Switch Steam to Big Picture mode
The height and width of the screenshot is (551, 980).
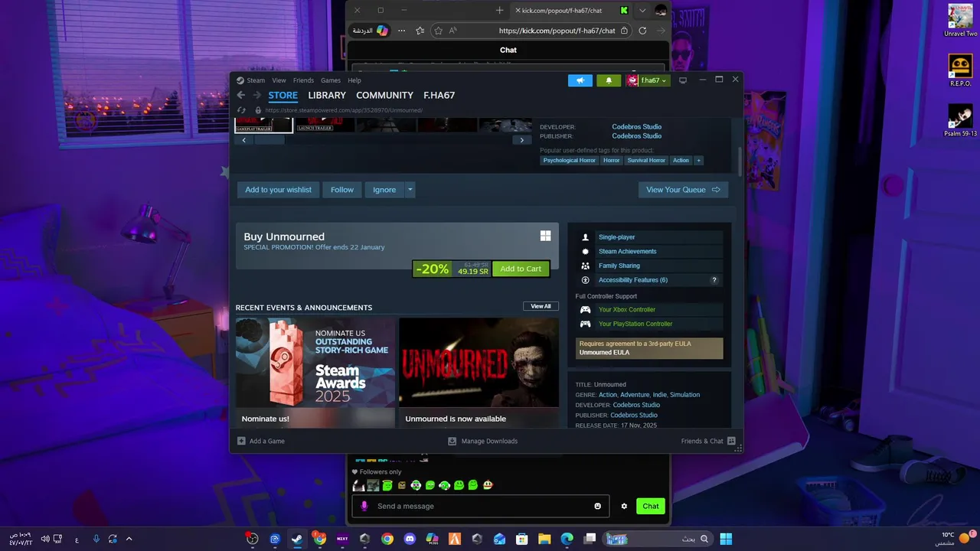tap(683, 80)
